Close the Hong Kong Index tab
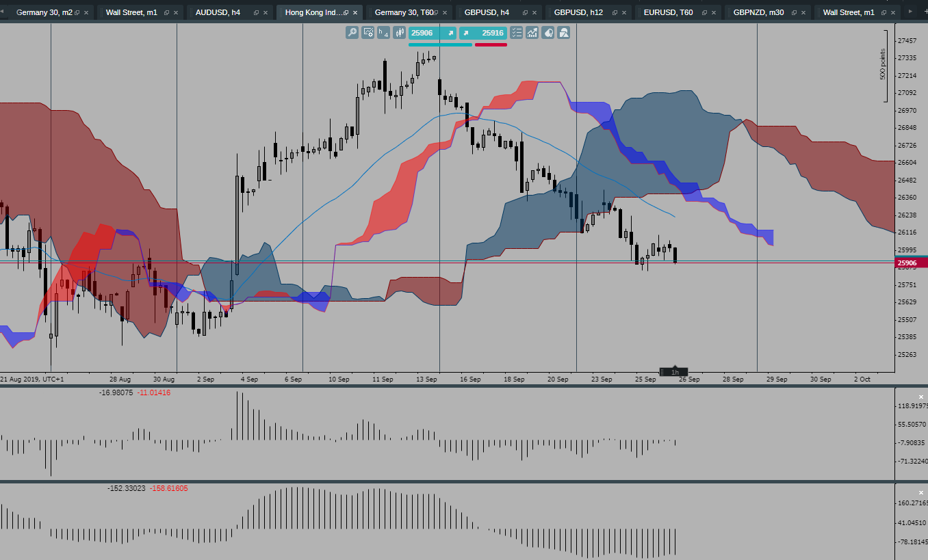This screenshot has height=560, width=928. pos(355,13)
